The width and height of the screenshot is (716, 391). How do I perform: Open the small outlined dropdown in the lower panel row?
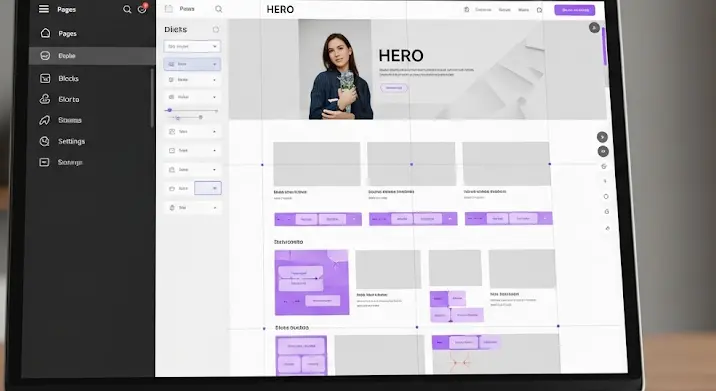click(208, 188)
